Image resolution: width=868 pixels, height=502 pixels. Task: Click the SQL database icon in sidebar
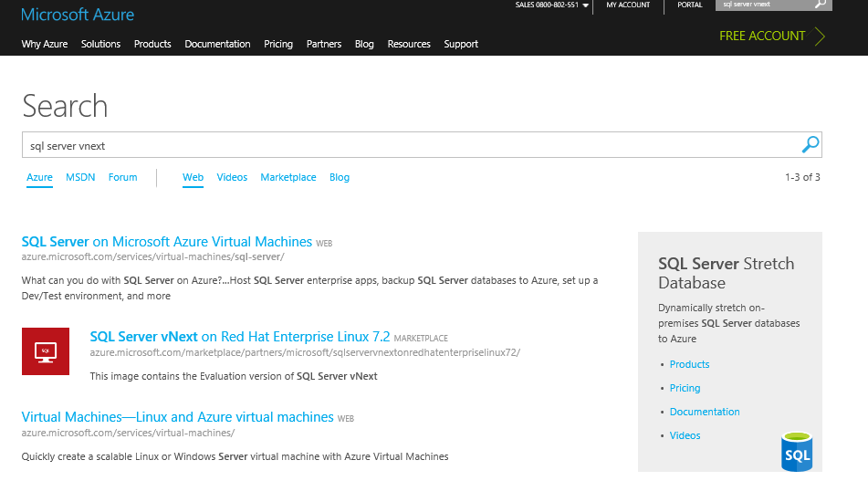[796, 451]
